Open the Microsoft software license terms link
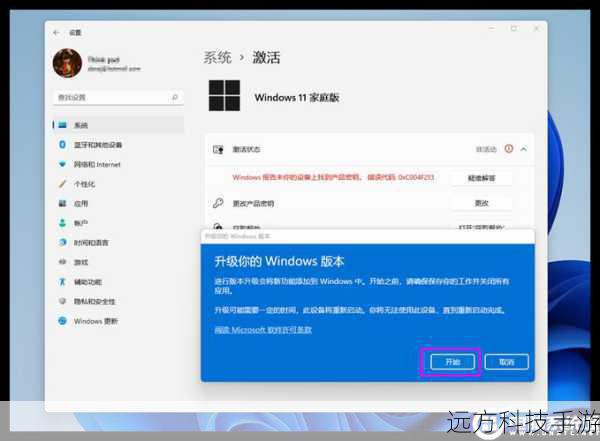This screenshot has height=441, width=600. pos(263,330)
